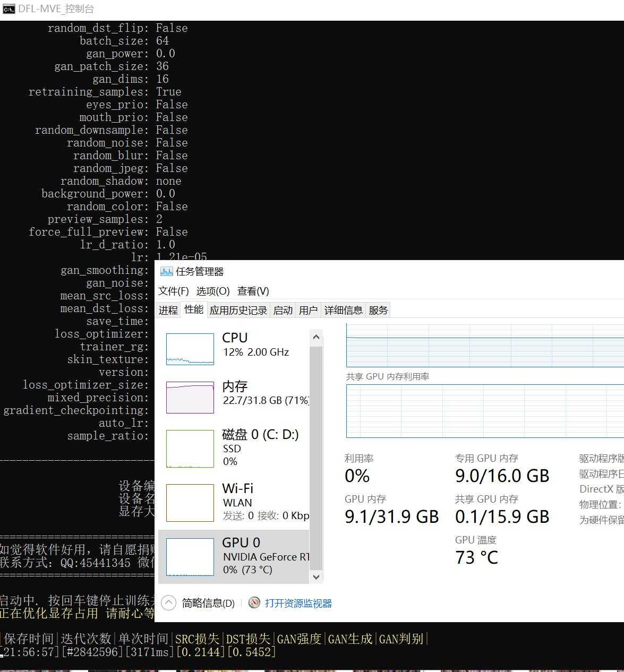Open the 文件(F) menu in Task Manager
This screenshot has width=624, height=672.
(x=174, y=291)
